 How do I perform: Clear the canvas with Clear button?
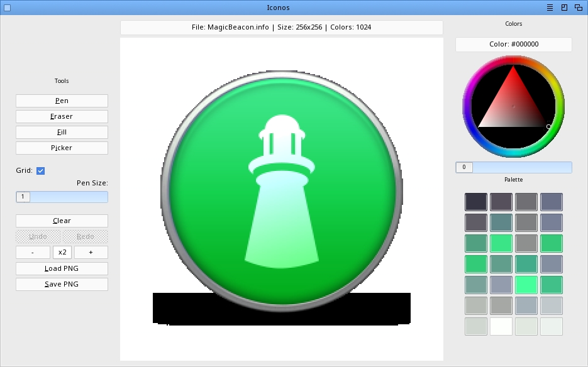tap(62, 221)
